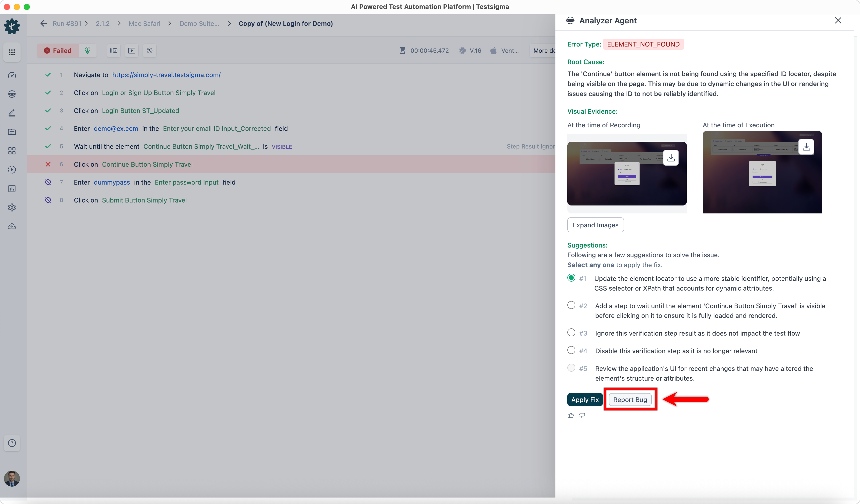
Task: Click the thumbs up feedback icon
Action: (x=571, y=415)
